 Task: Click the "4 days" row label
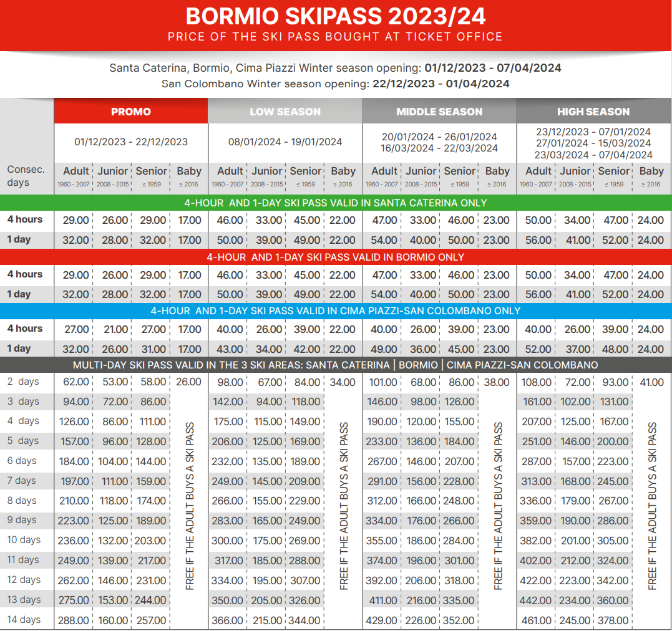coord(23,421)
